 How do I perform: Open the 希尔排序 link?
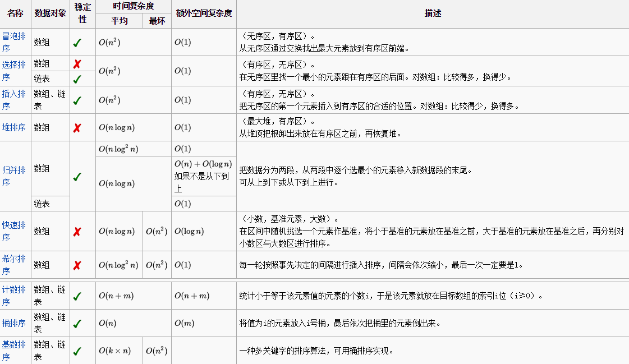pyautogui.click(x=13, y=265)
